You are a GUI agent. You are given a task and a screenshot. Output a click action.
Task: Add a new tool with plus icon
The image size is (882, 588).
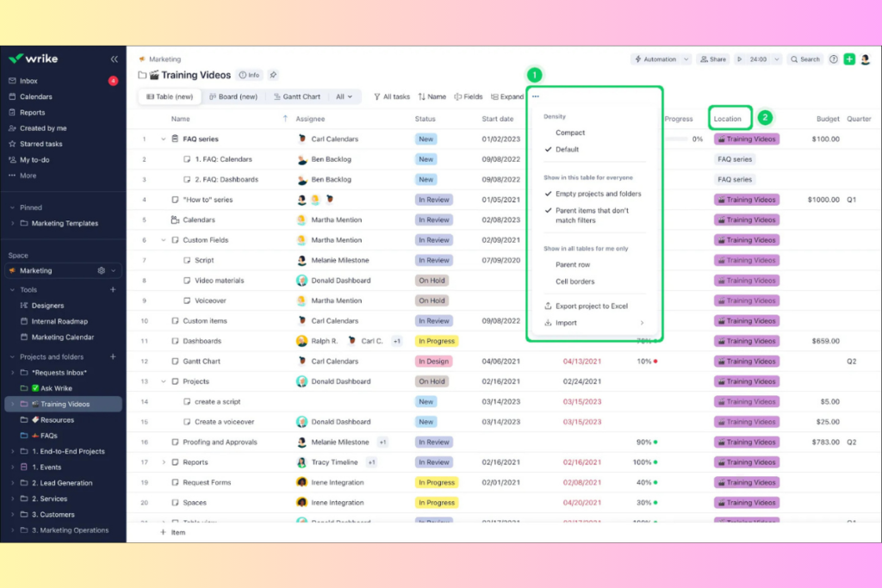(113, 289)
